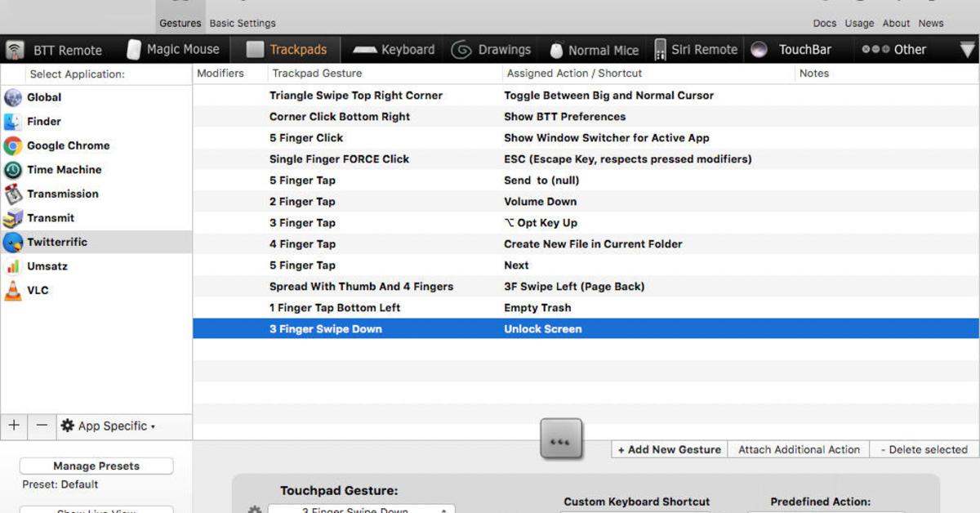Screen dimensions: 980x513
Task: Select Global in the application list
Action: tap(96, 97)
